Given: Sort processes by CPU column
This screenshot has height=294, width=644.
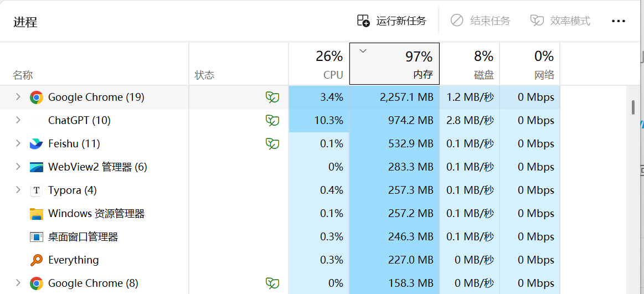Looking at the screenshot, I should (319, 64).
